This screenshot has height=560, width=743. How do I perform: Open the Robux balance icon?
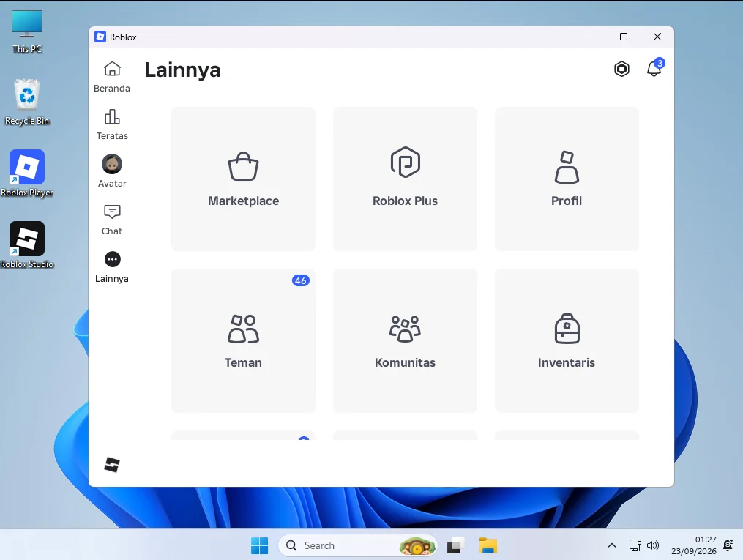point(621,69)
